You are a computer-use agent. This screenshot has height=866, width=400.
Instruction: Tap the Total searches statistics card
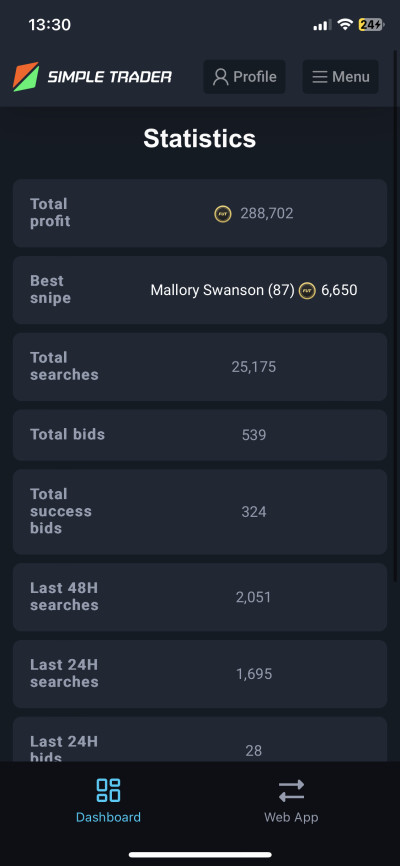200,367
